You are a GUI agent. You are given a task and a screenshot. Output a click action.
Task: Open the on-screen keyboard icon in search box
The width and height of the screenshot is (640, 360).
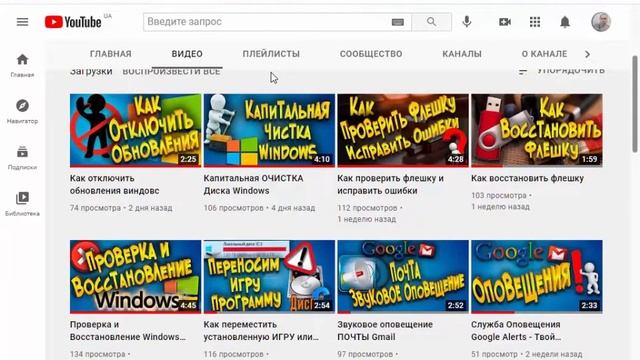click(x=398, y=22)
